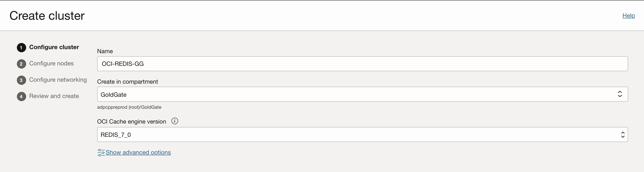
Task: Click the adpcppreprod (root)/GoldGate compartment path
Action: [x=129, y=107]
